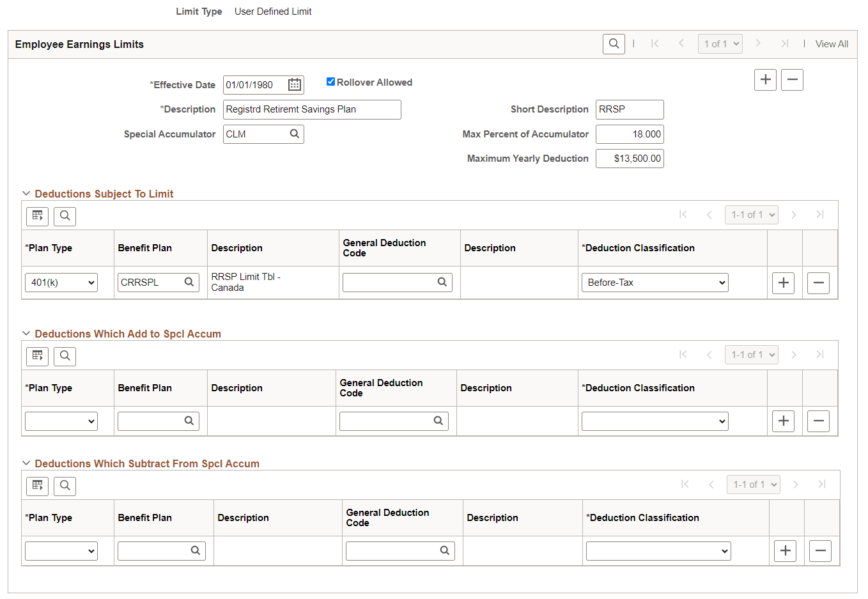Delete the 401(k) deduction row

pyautogui.click(x=818, y=283)
